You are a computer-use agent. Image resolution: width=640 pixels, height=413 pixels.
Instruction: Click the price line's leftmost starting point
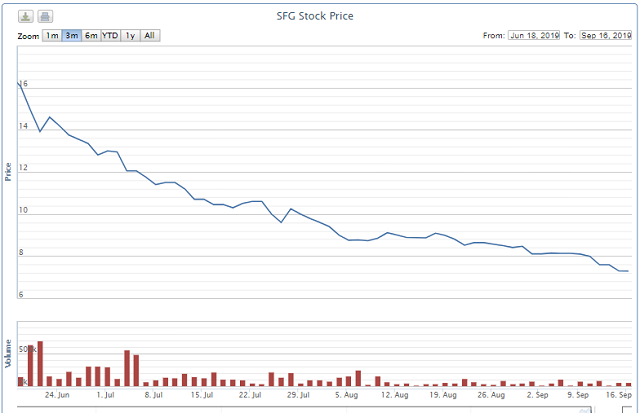click(18, 82)
